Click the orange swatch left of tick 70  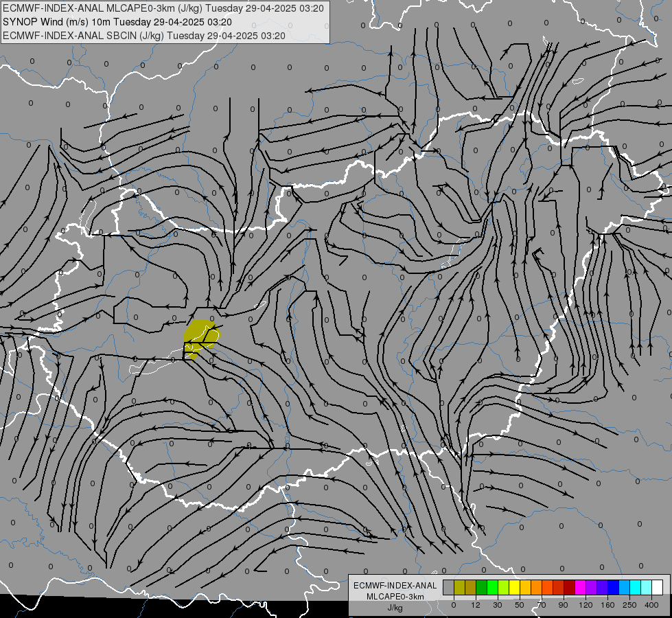(x=536, y=587)
